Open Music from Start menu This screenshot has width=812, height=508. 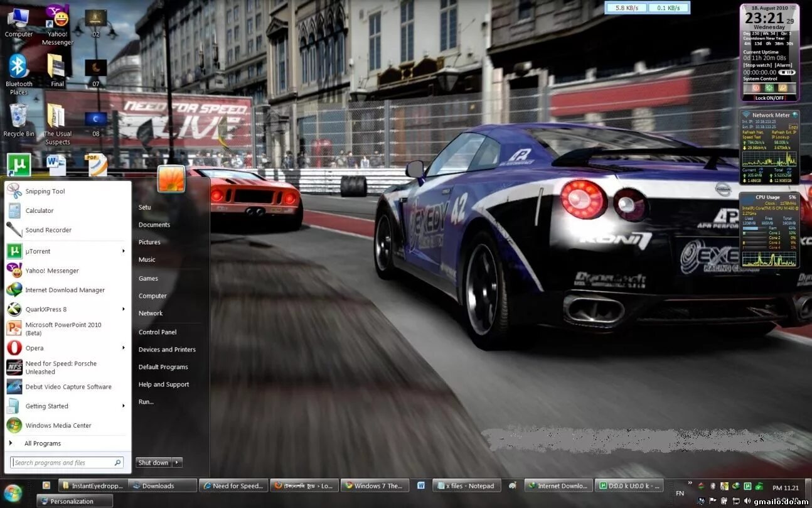pos(147,259)
